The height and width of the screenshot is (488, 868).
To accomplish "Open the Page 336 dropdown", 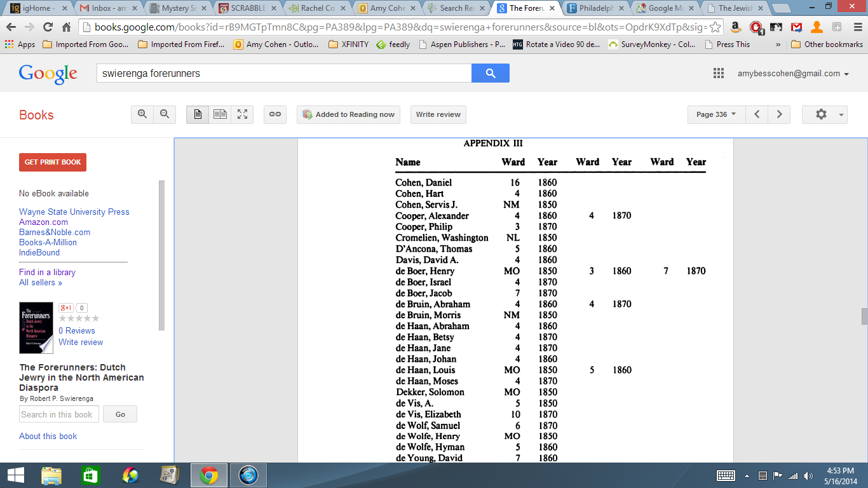I will coord(716,114).
